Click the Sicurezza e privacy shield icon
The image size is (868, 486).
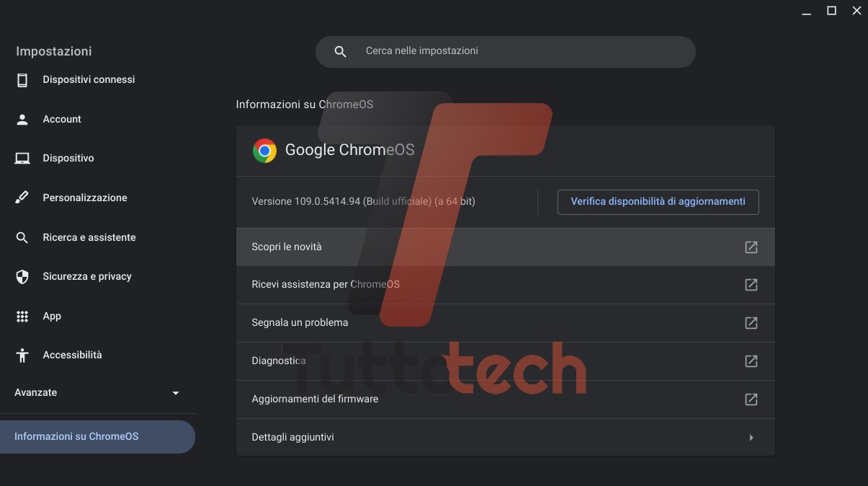click(22, 277)
